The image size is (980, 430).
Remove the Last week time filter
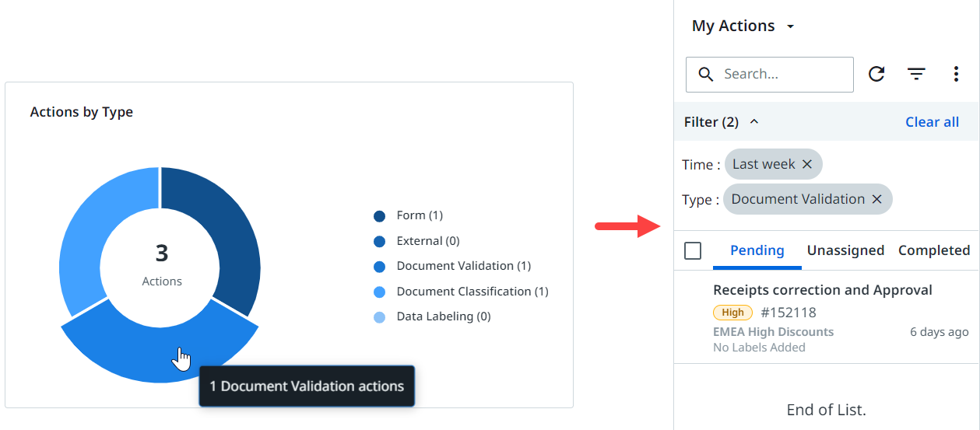pos(807,164)
